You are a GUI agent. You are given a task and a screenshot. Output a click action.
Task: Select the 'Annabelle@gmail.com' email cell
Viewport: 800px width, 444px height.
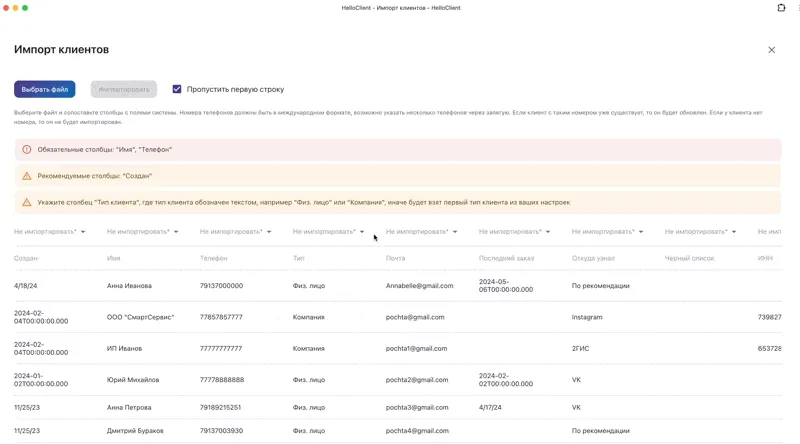pyautogui.click(x=419, y=286)
